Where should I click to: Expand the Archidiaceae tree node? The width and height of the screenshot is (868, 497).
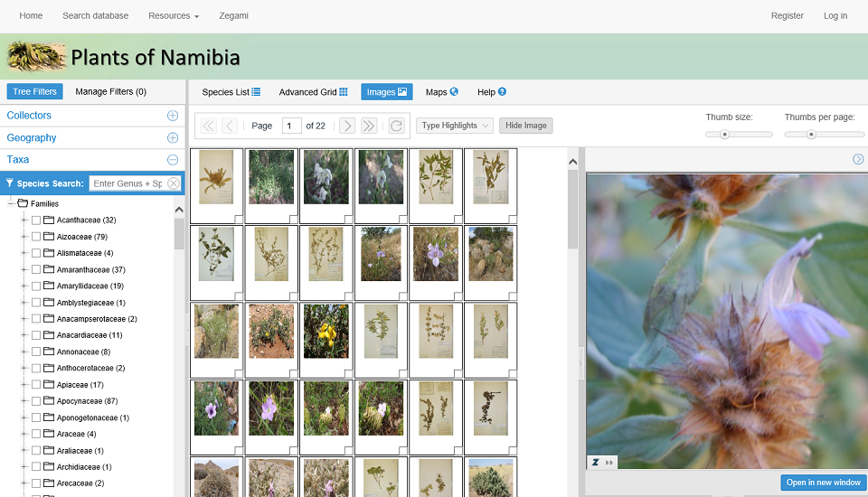(x=24, y=466)
